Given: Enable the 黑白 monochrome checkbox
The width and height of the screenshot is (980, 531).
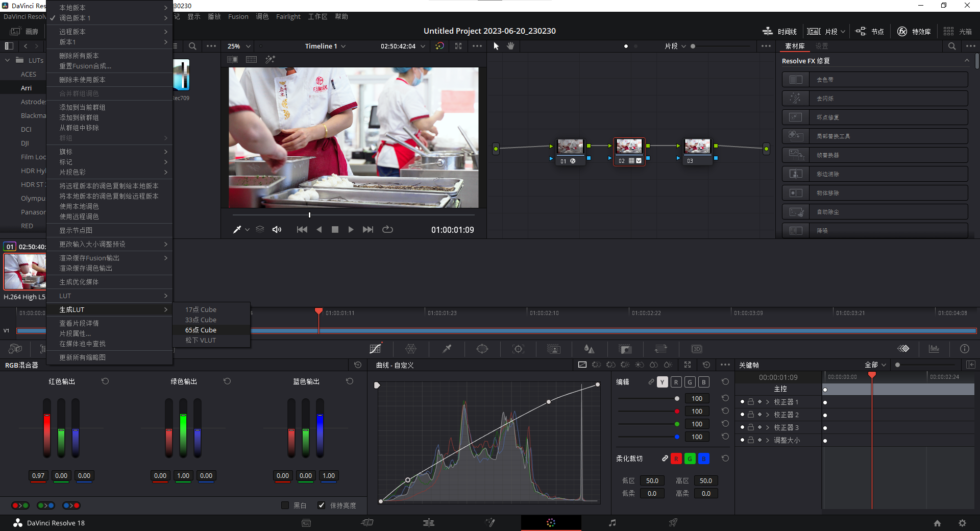Looking at the screenshot, I should [285, 505].
